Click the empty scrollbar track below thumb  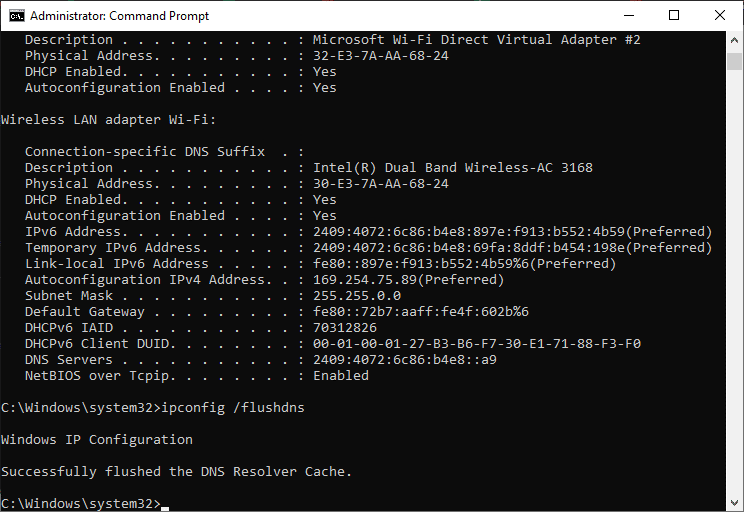pyautogui.click(x=734, y=300)
